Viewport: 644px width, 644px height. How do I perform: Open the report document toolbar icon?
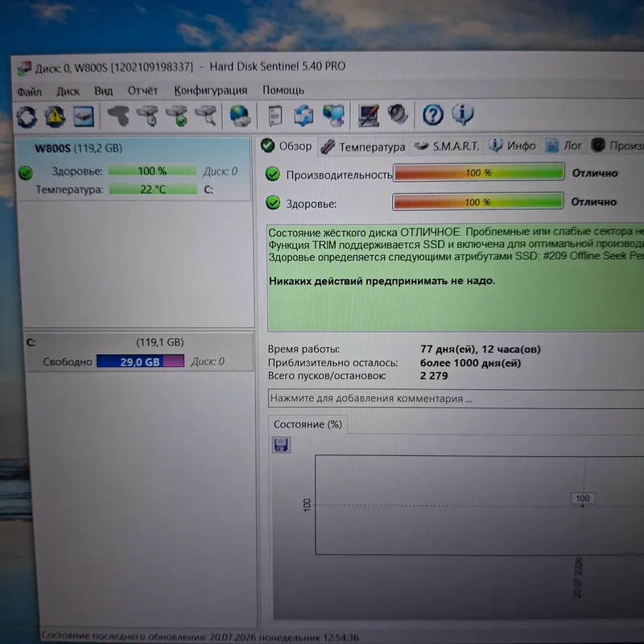275,115
